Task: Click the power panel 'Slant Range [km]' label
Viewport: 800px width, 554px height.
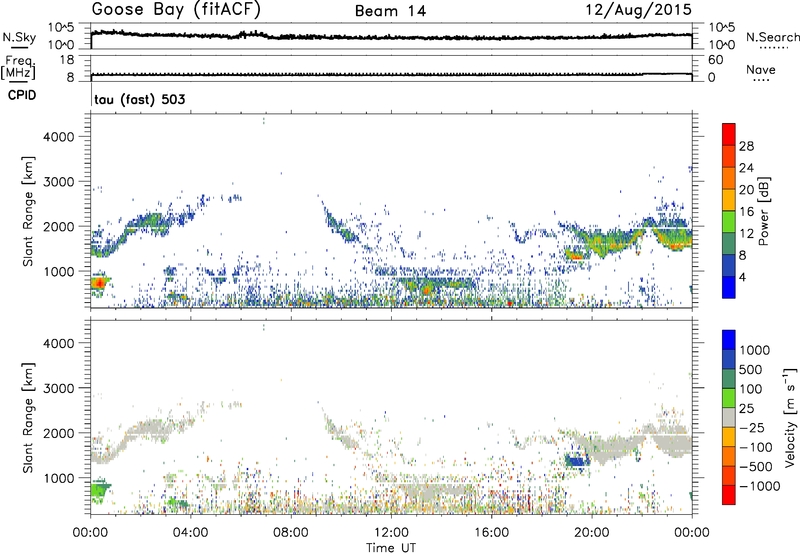Action: [x=28, y=211]
